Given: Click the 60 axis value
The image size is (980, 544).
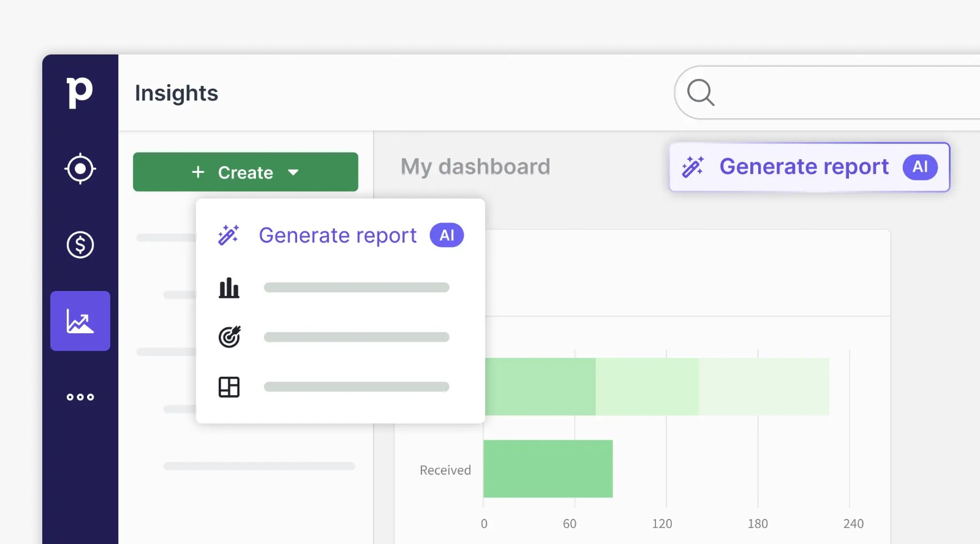Looking at the screenshot, I should [570, 524].
